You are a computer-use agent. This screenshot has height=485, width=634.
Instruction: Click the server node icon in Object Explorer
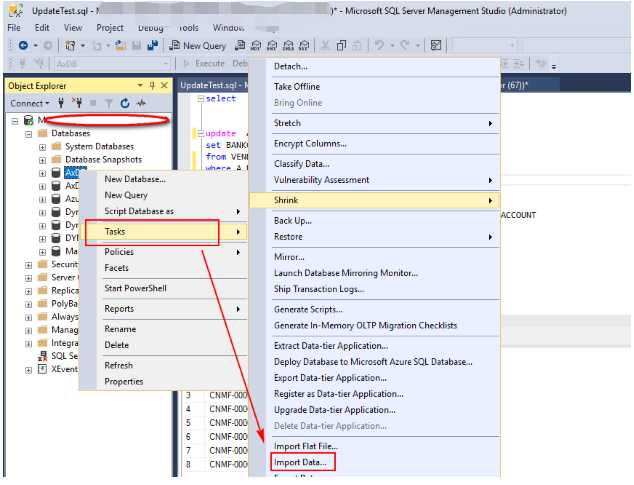(28, 120)
